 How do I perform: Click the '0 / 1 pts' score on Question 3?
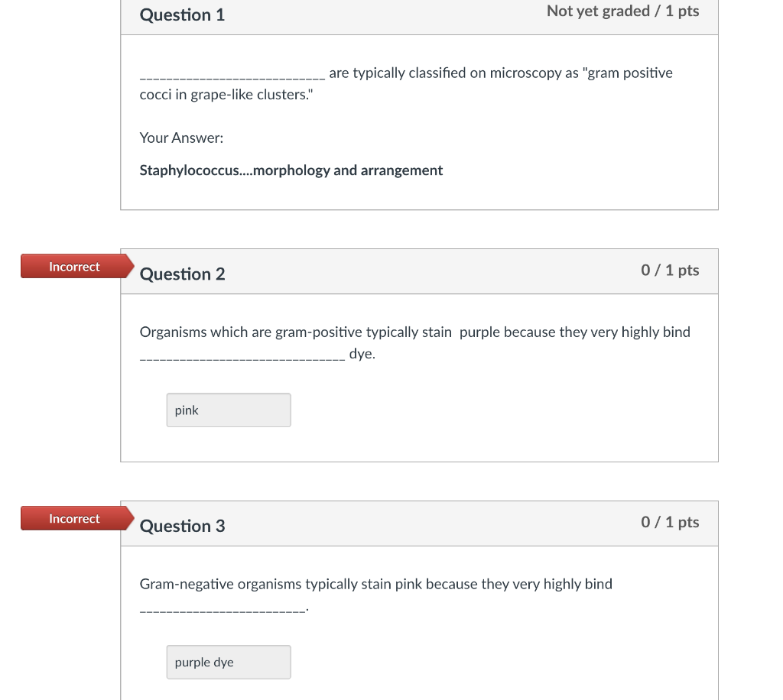coord(670,522)
